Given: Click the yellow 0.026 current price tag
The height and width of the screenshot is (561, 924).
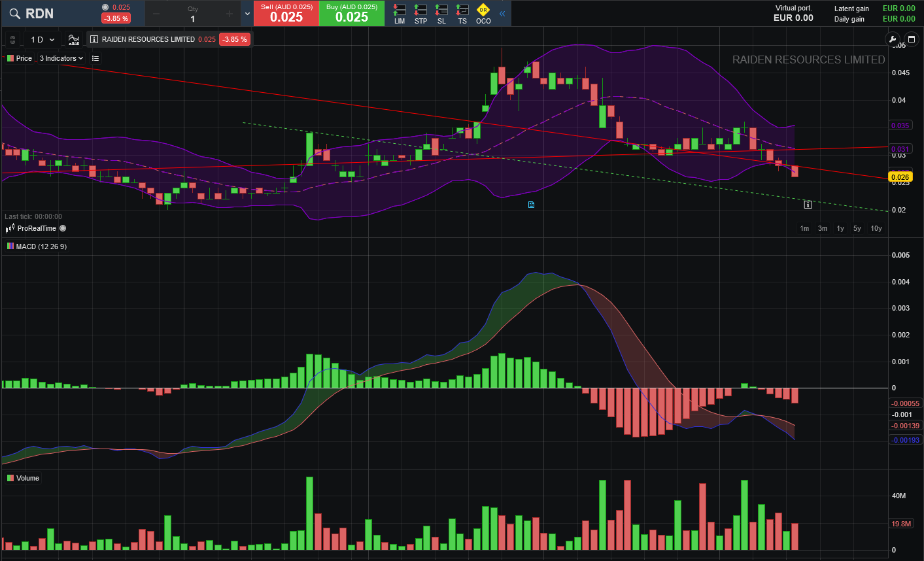Looking at the screenshot, I should (x=900, y=177).
